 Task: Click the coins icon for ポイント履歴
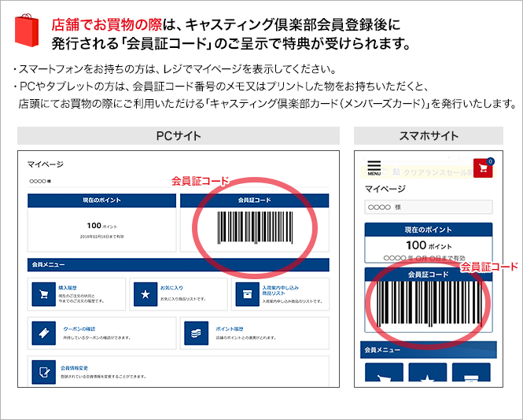(x=196, y=333)
